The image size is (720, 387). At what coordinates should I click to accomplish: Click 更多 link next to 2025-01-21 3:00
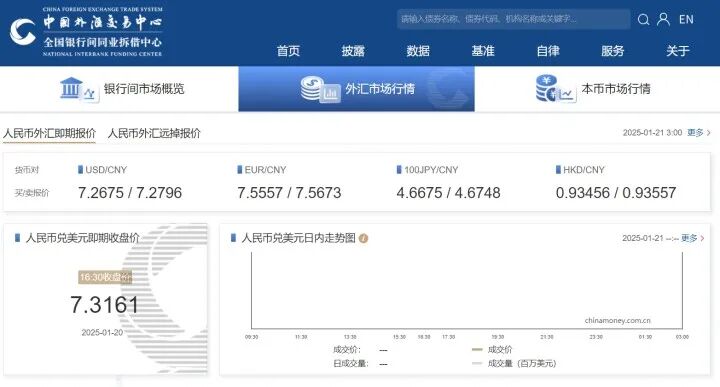coord(698,133)
